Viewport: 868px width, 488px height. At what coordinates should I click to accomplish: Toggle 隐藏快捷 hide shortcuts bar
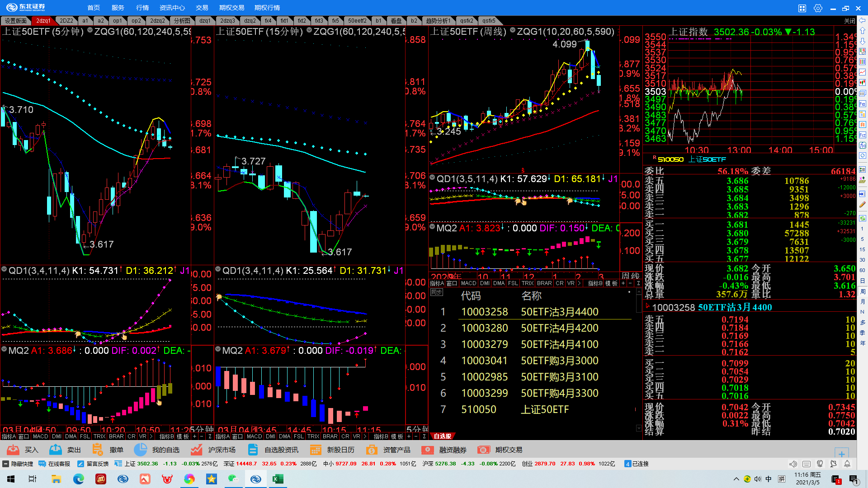tap(18, 464)
